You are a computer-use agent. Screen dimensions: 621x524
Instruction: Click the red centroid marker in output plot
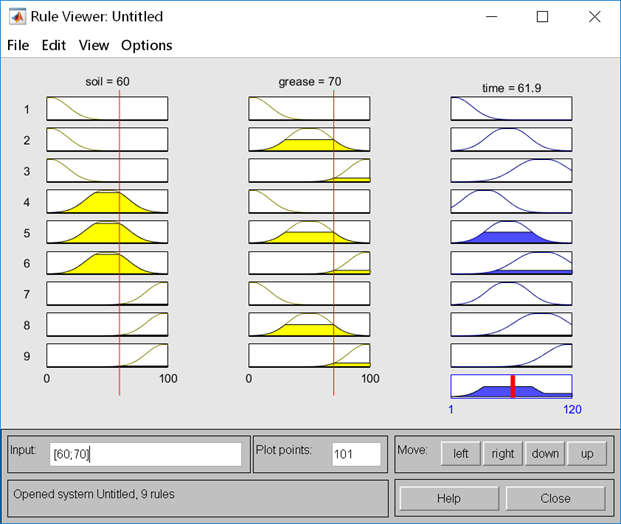click(x=513, y=387)
